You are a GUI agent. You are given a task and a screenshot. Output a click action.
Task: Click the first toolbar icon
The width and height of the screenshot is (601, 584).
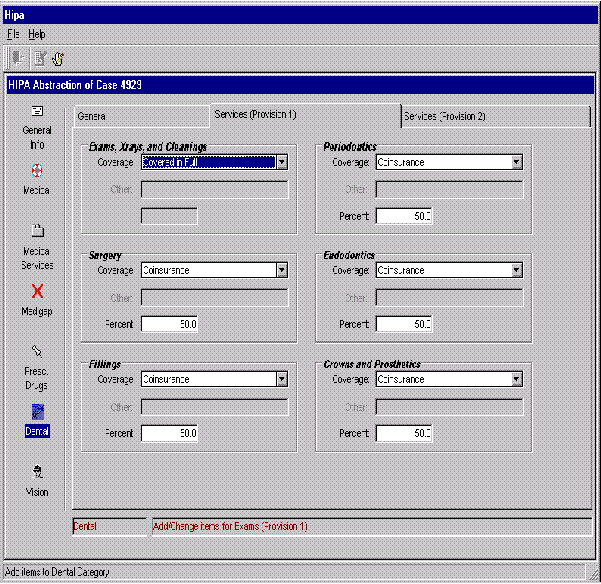click(17, 59)
